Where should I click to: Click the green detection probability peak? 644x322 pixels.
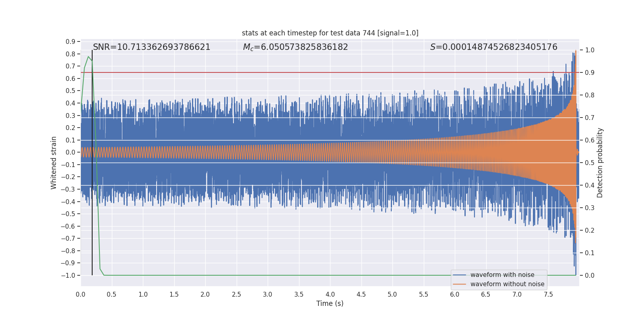click(88, 57)
